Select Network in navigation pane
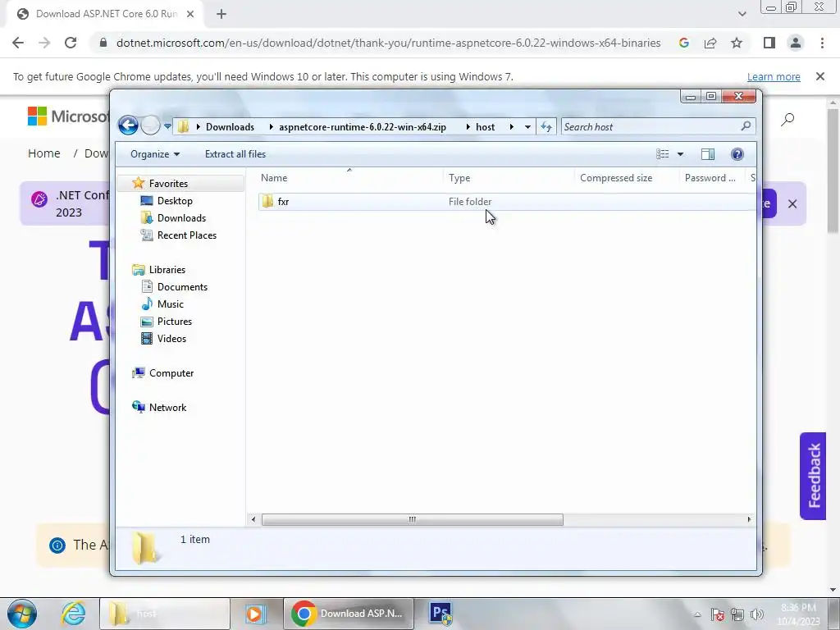 point(167,408)
